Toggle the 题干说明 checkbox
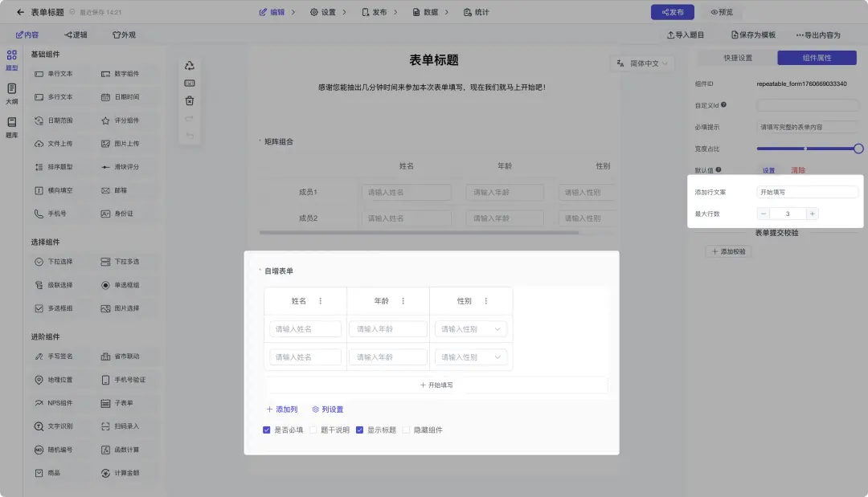Screen dimensions: 868x497 [x=313, y=430]
